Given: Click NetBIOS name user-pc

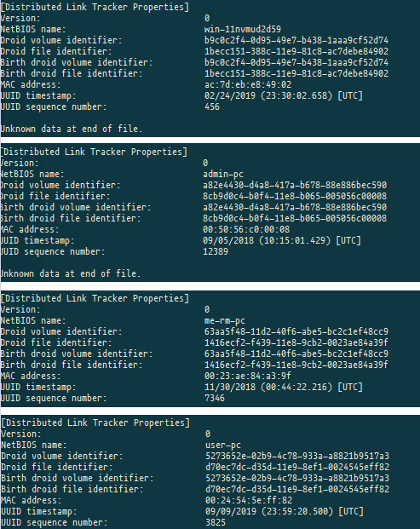Looking at the screenshot, I should click(223, 445).
